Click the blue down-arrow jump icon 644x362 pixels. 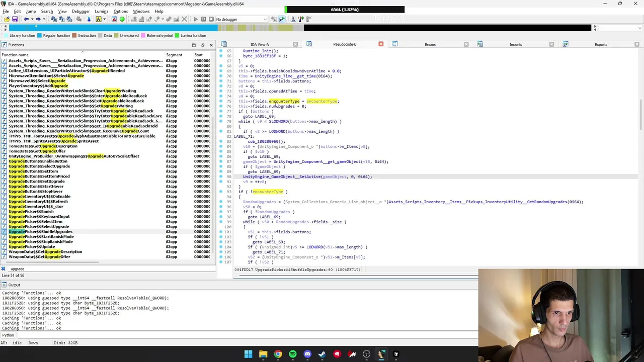(89, 19)
